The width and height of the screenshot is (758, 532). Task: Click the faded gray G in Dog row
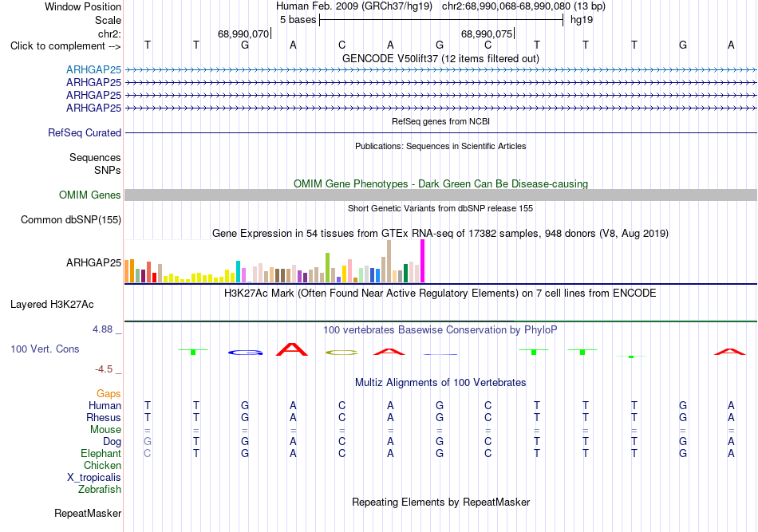(x=148, y=441)
